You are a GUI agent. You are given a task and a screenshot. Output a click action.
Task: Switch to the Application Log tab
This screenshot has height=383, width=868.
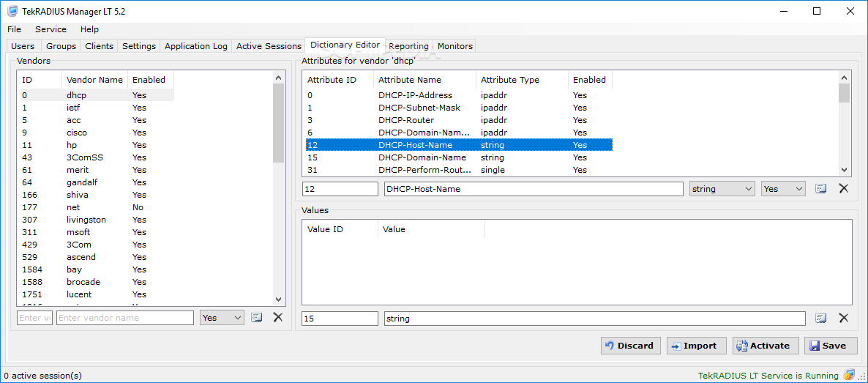[196, 46]
